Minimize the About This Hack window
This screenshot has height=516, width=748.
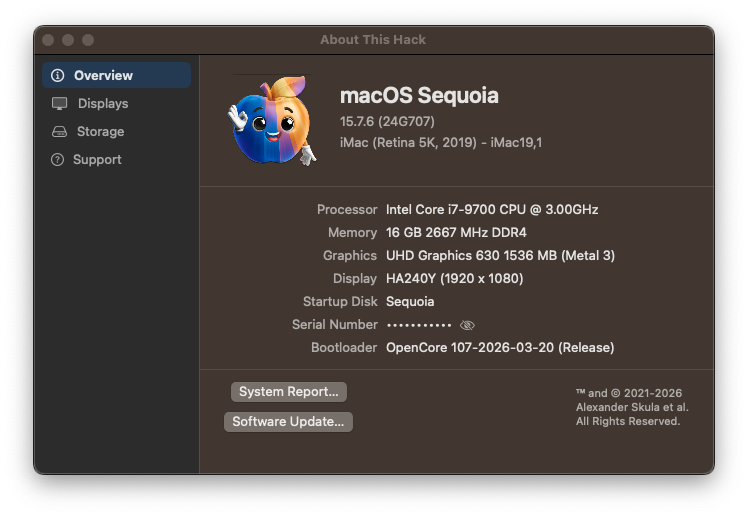[x=68, y=40]
